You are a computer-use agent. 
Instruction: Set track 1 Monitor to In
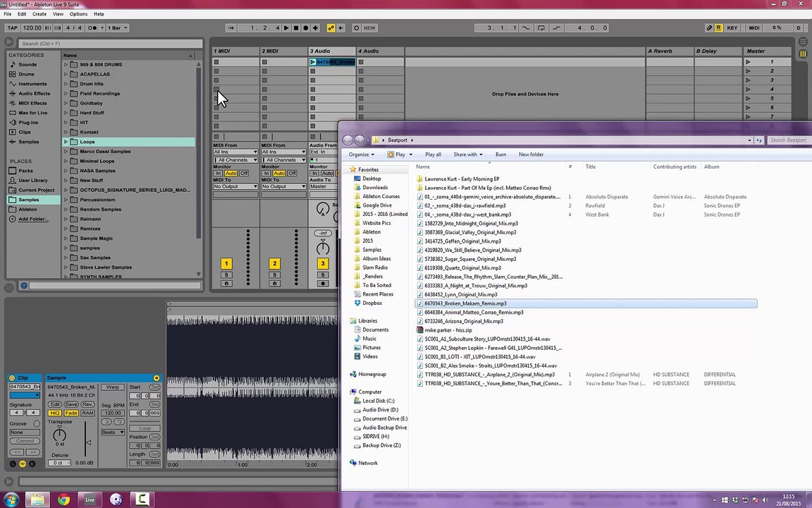[218, 173]
